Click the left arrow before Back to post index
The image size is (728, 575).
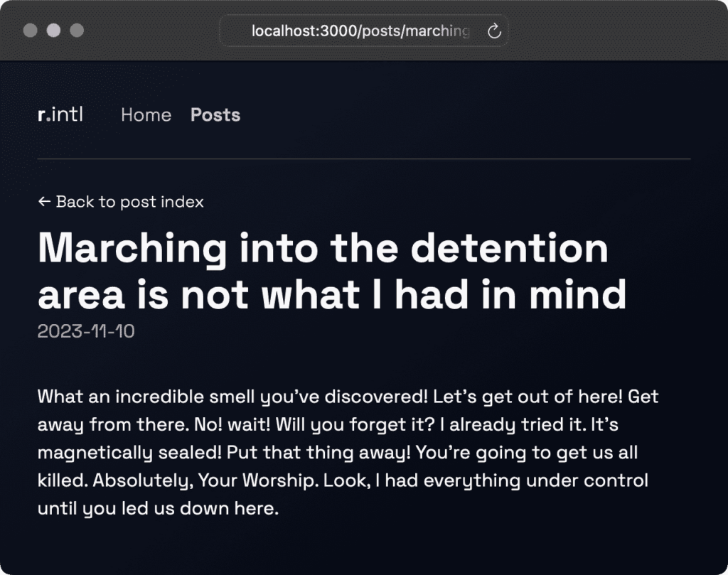tap(44, 202)
